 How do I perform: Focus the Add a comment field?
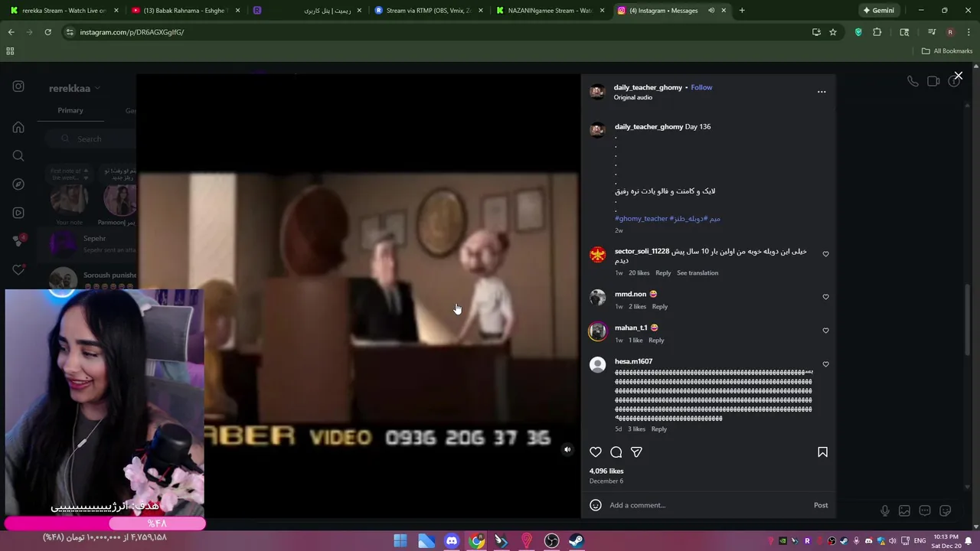pos(708,505)
